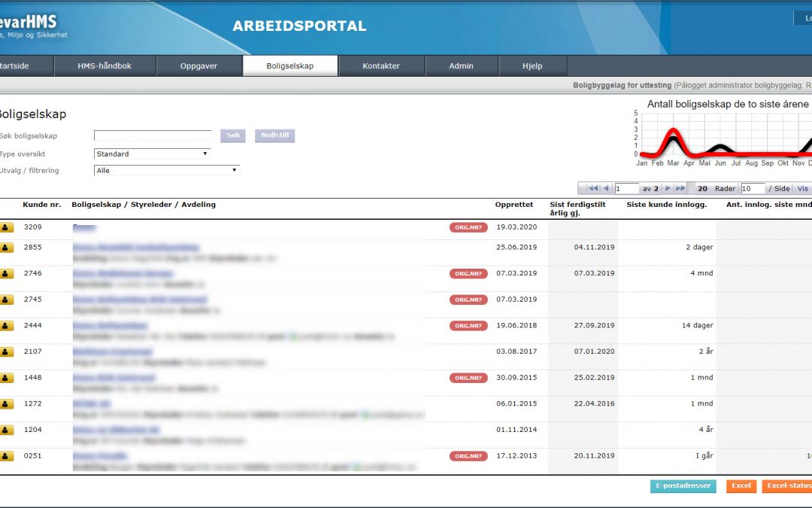Screen dimensions: 812x508
Task: Go to the first page arrow
Action: point(592,189)
